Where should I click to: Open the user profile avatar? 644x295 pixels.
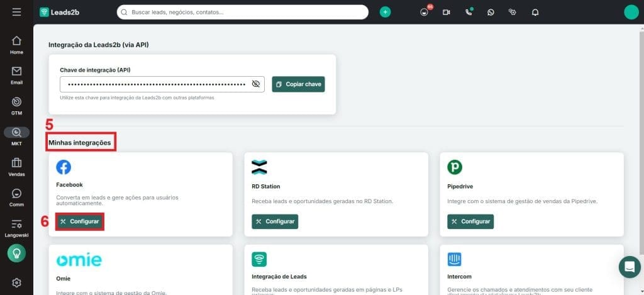pos(631,12)
